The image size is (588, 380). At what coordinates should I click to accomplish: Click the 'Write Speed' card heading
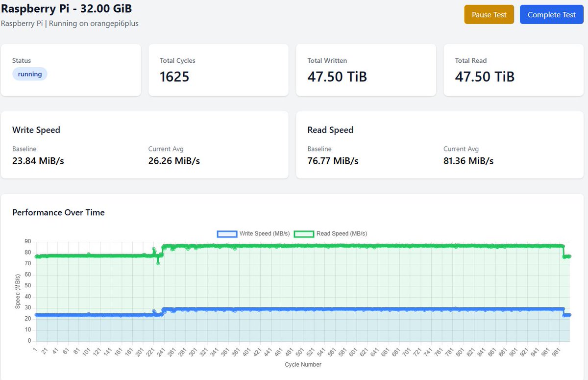pyautogui.click(x=36, y=130)
